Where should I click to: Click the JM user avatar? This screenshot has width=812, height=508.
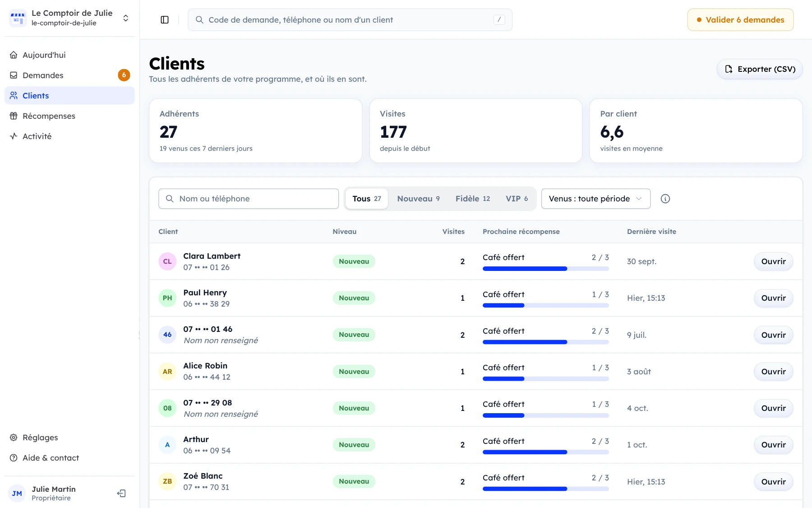point(17,494)
